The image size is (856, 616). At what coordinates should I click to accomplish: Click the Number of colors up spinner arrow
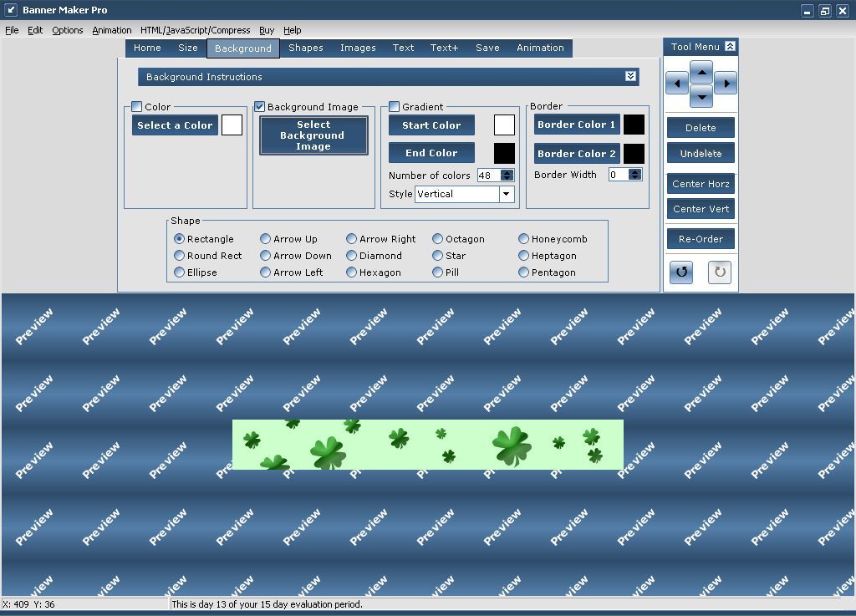pos(506,171)
